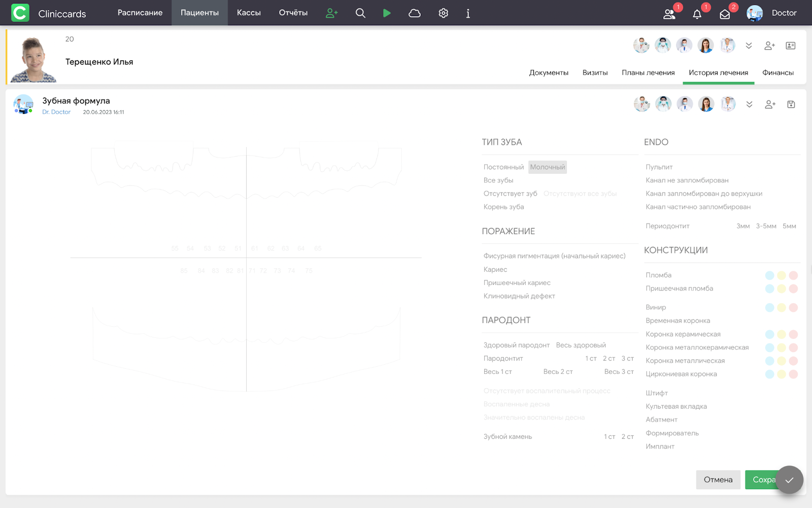Click the round checkmark floating button
This screenshot has width=812, height=508.
click(x=789, y=480)
